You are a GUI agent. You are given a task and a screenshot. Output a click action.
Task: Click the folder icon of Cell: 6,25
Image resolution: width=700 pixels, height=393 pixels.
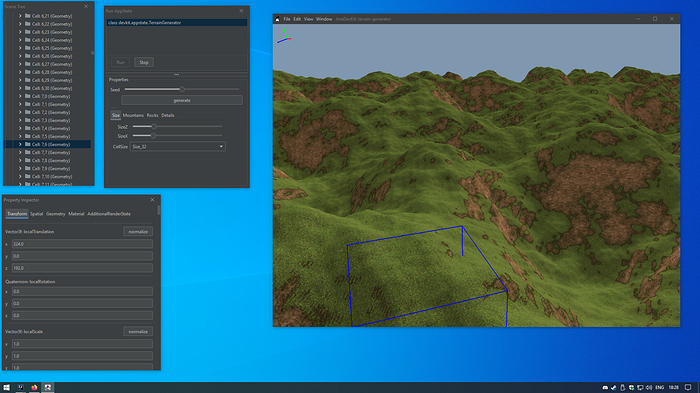[28, 48]
